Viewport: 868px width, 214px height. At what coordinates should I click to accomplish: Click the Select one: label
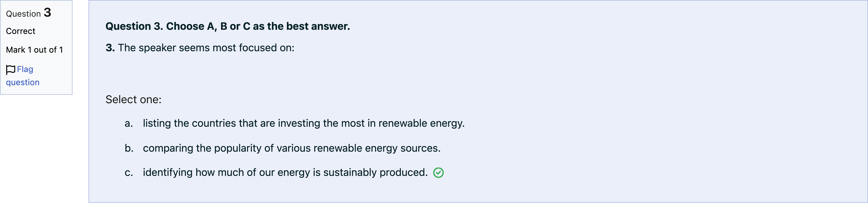pos(133,100)
